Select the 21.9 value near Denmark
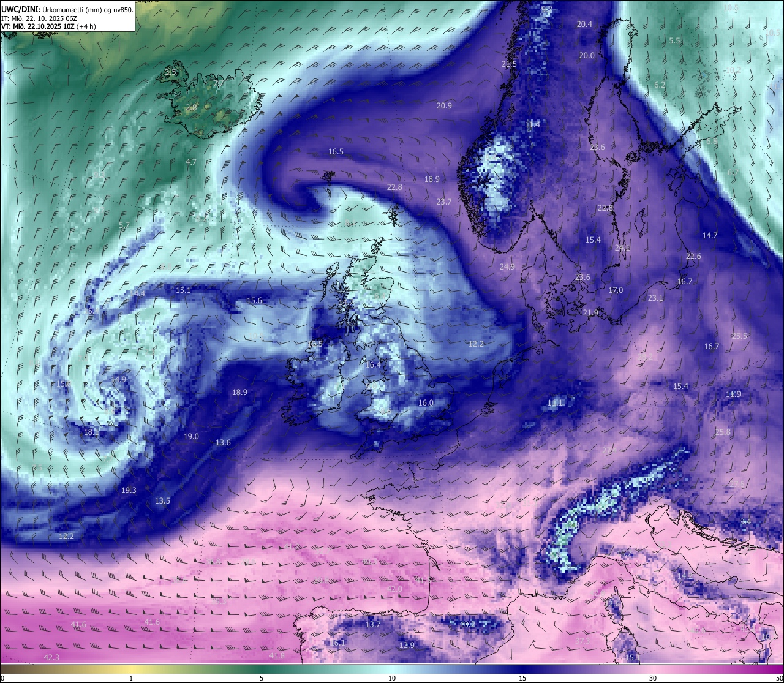 pos(590,313)
